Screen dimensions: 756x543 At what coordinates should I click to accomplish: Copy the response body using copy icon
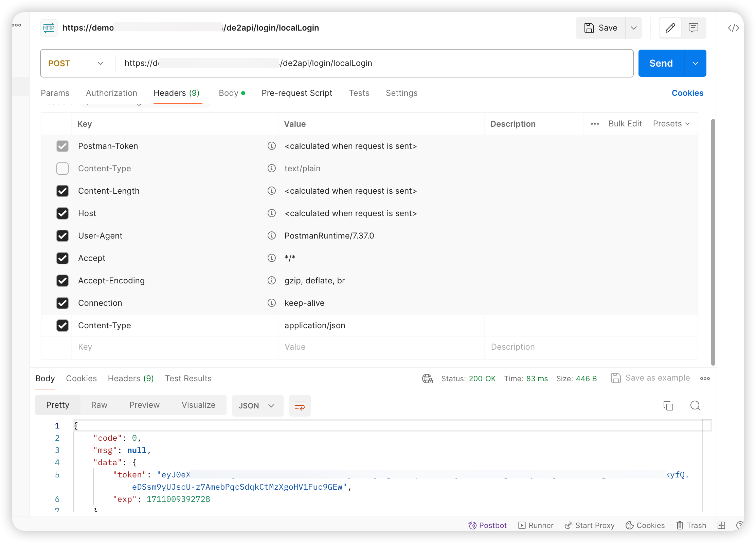pos(668,405)
